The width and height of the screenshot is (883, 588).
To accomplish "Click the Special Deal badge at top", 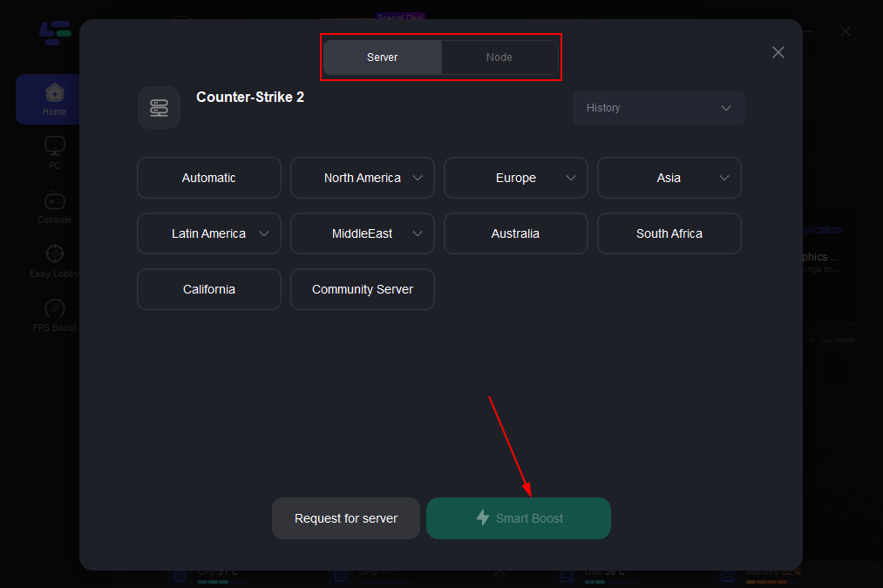I will click(400, 17).
